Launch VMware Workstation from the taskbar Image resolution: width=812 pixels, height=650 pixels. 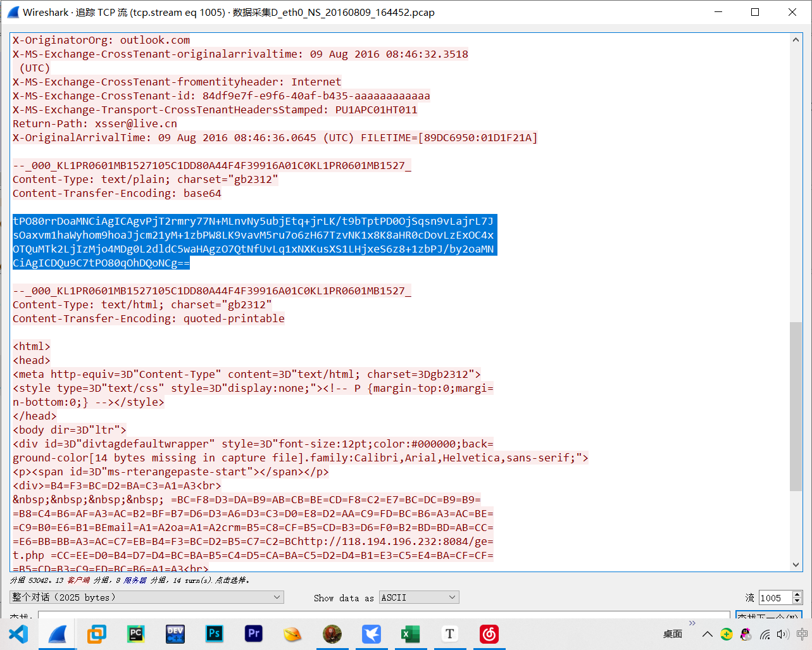point(97,634)
